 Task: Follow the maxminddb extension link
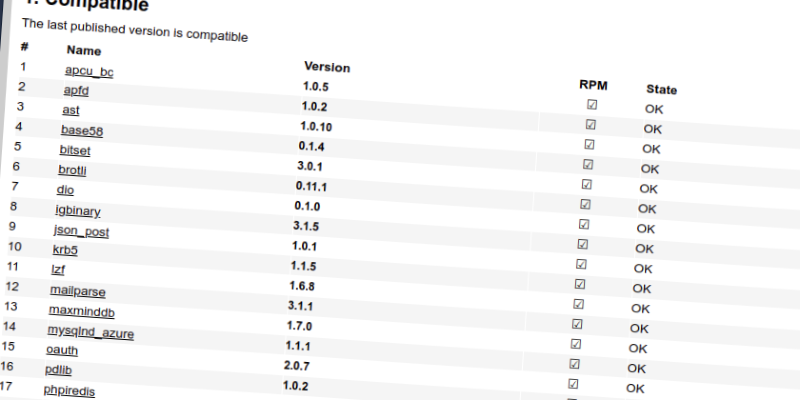[x=81, y=311]
